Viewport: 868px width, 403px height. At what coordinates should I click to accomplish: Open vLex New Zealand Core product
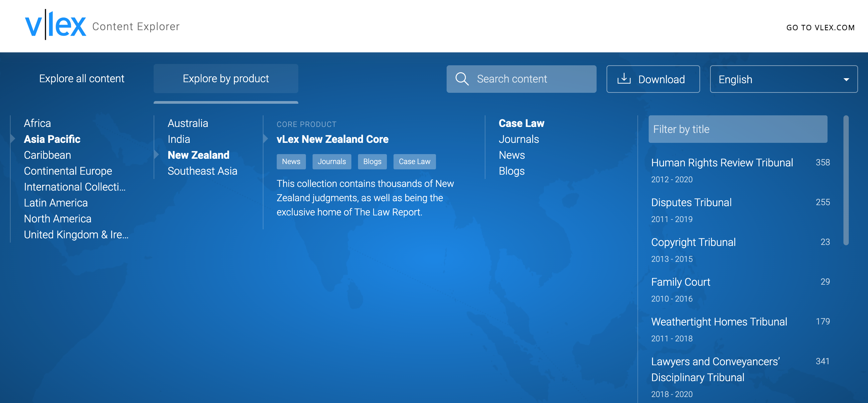pyautogui.click(x=332, y=139)
